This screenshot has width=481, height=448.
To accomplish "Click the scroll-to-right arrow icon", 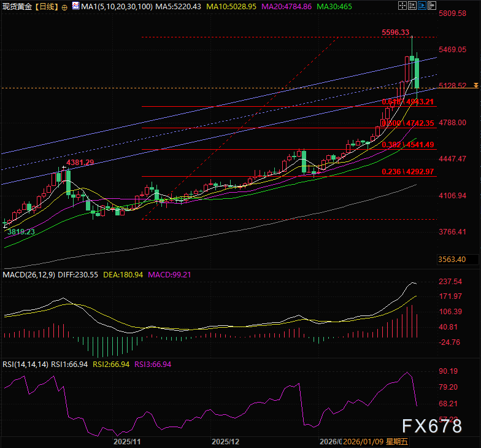I will coord(432,6).
